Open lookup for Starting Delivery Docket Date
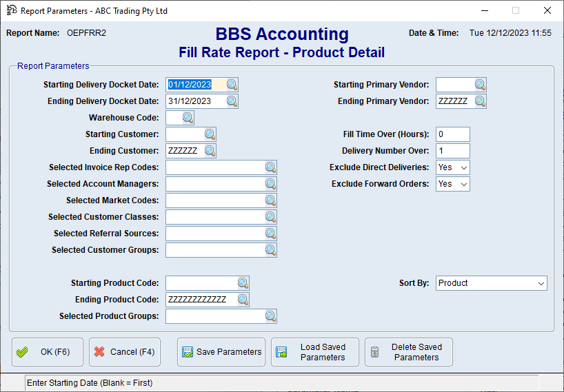564x392 pixels. pyautogui.click(x=232, y=85)
